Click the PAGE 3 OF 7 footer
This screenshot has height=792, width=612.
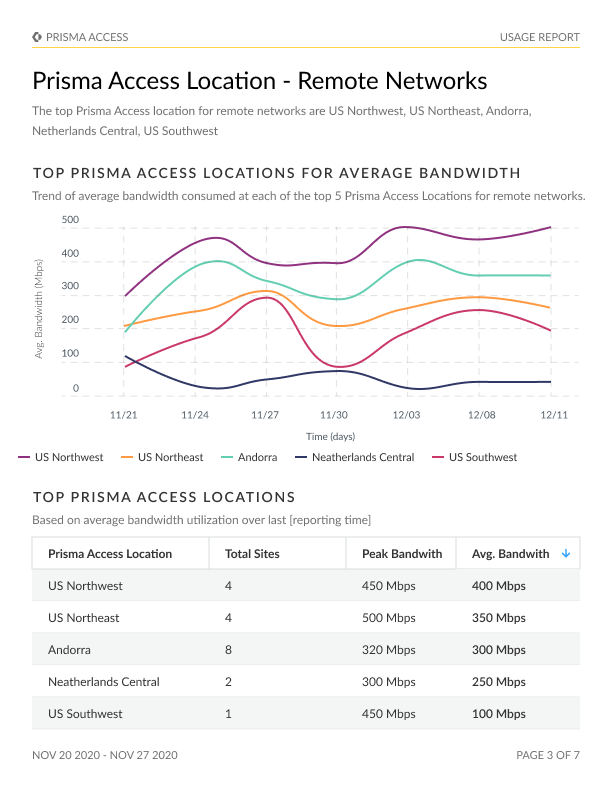pyautogui.click(x=548, y=755)
